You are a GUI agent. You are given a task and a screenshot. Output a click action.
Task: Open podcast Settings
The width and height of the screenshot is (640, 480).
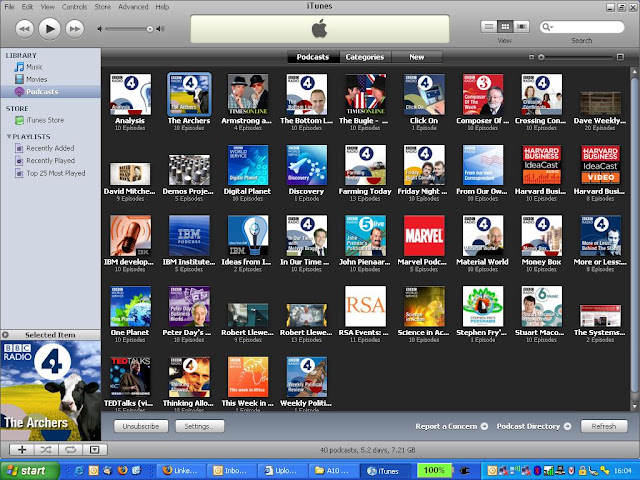click(200, 426)
